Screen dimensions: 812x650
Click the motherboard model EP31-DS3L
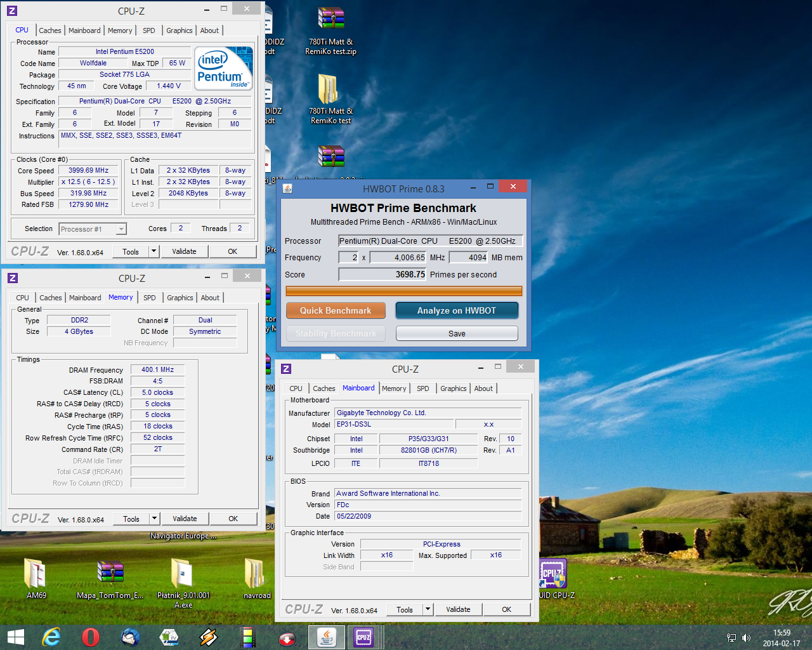395,424
